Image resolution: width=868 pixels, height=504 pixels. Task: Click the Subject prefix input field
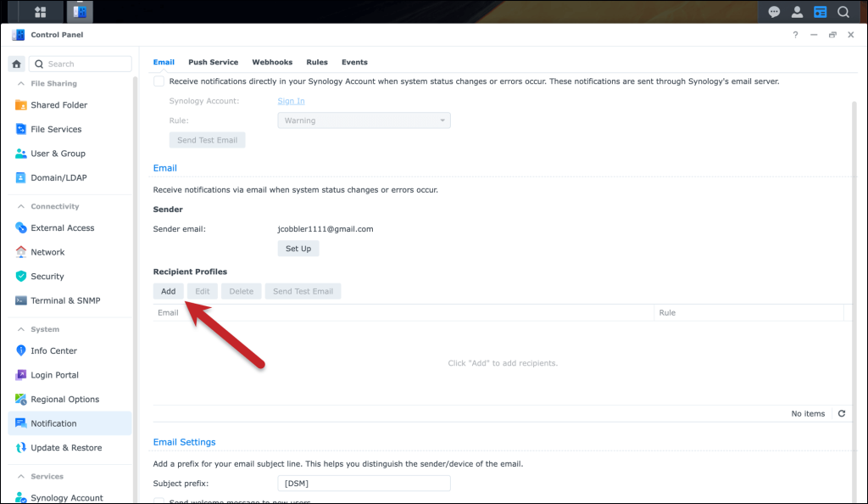tap(364, 484)
